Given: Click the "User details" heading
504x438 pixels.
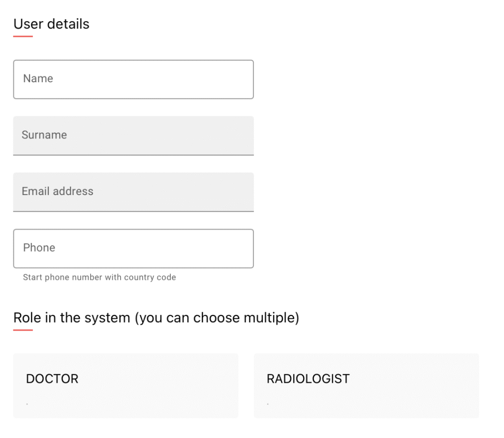Looking at the screenshot, I should (51, 24).
